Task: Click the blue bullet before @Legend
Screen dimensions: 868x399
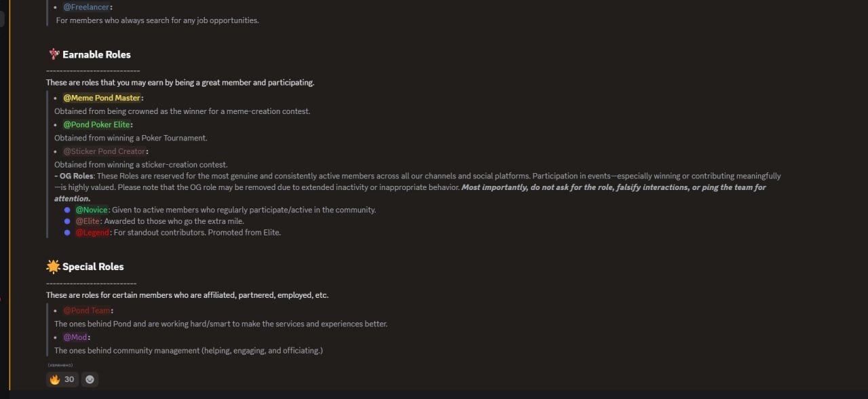Action: point(67,232)
